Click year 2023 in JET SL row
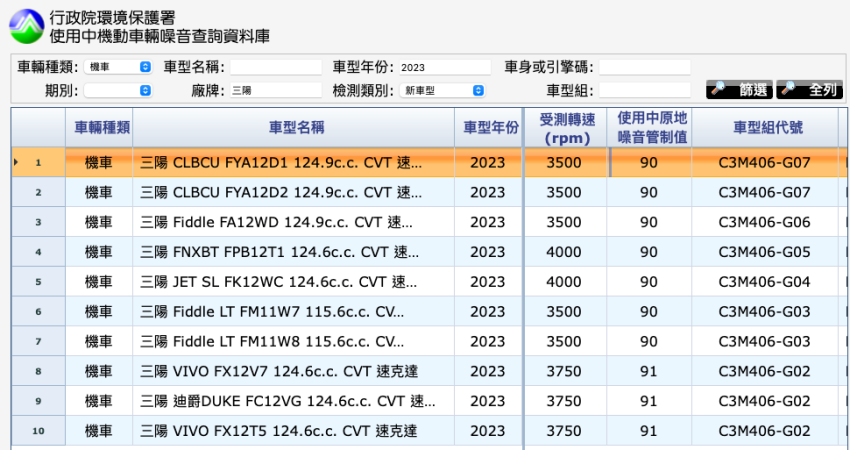 pyautogui.click(x=488, y=281)
